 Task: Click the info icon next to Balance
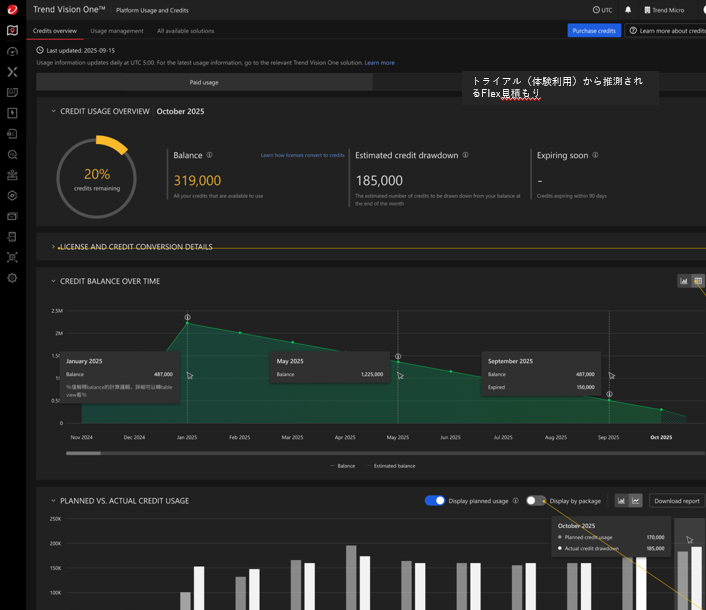(x=209, y=155)
